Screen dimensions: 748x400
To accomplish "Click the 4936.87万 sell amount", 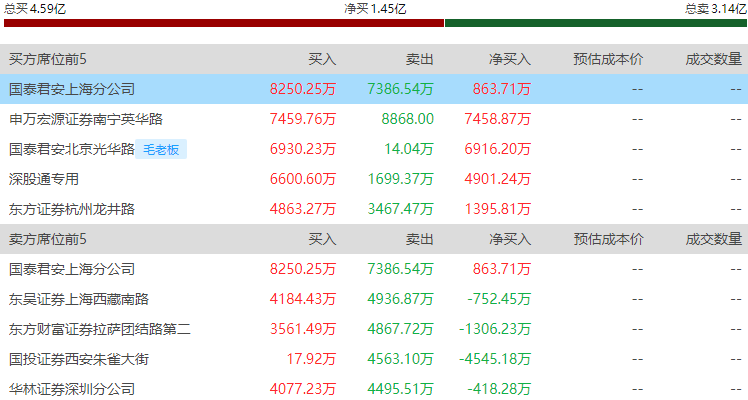I will pos(400,299).
